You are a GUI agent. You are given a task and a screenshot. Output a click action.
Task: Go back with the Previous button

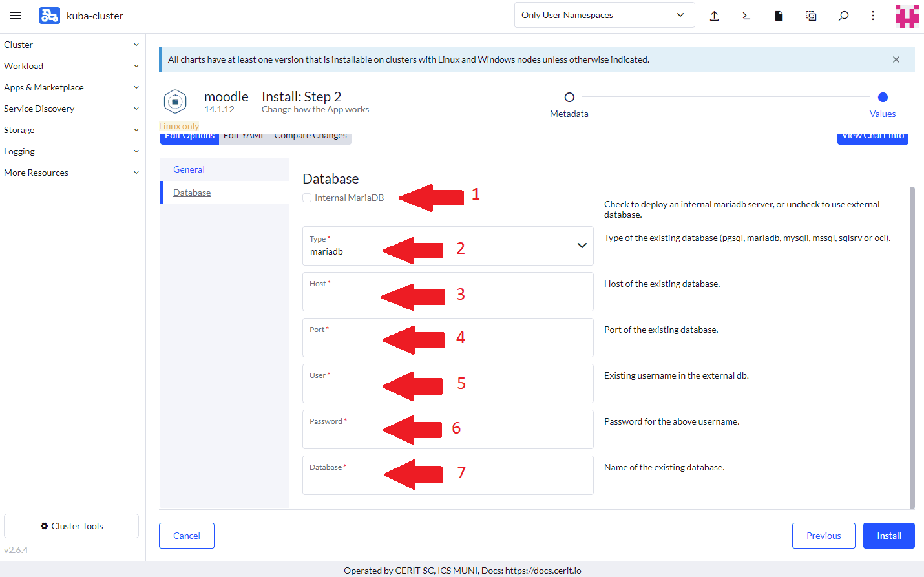[823, 536]
